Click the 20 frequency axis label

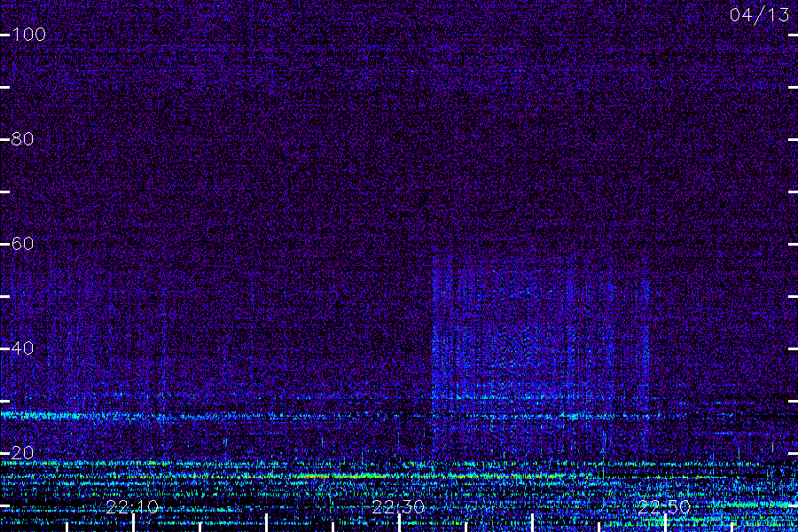(x=22, y=452)
